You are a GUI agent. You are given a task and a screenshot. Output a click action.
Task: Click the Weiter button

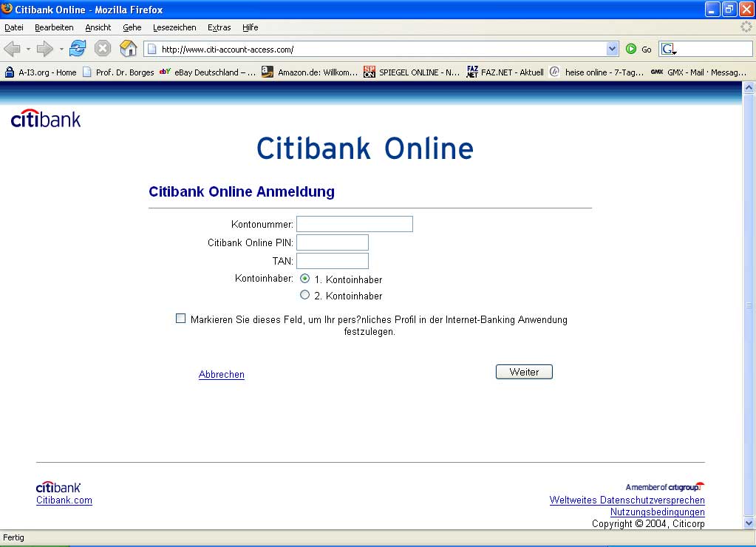[x=524, y=372]
